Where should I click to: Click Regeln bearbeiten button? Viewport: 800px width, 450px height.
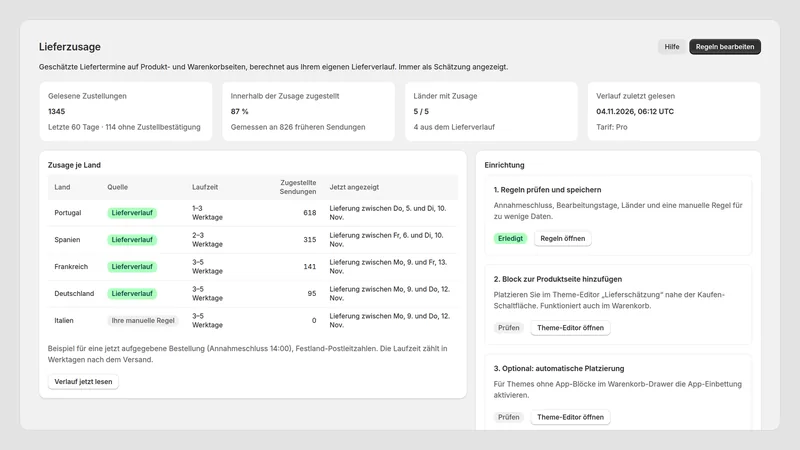point(724,46)
